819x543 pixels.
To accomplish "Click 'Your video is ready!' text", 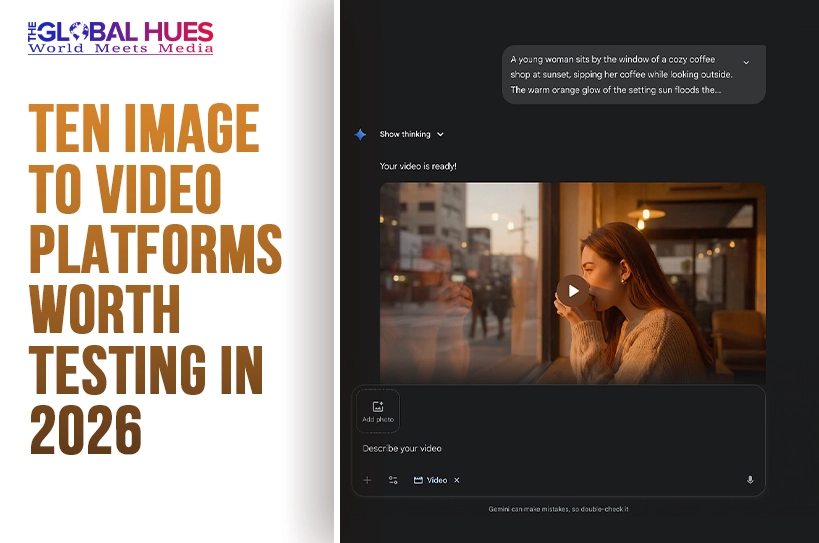I will coord(418,166).
